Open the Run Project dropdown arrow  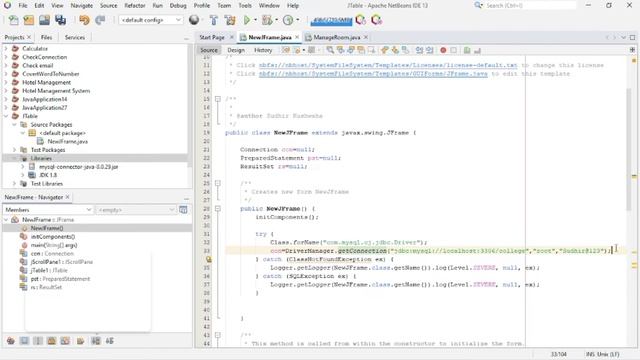click(256, 20)
